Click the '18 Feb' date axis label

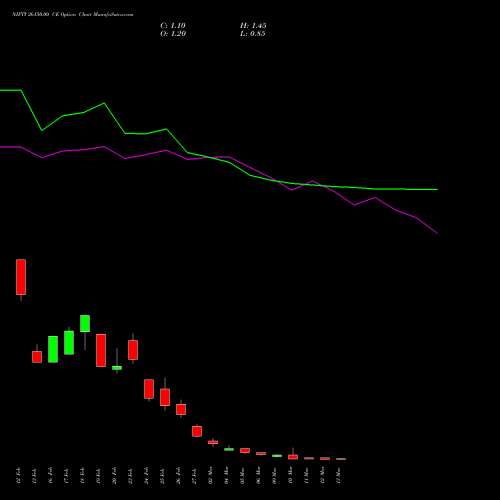(83, 476)
